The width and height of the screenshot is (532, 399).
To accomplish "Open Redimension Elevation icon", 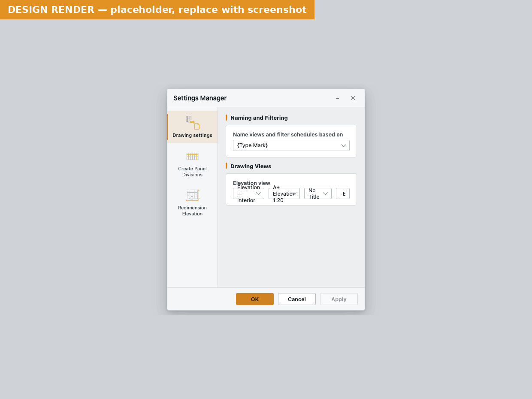I will pyautogui.click(x=192, y=195).
